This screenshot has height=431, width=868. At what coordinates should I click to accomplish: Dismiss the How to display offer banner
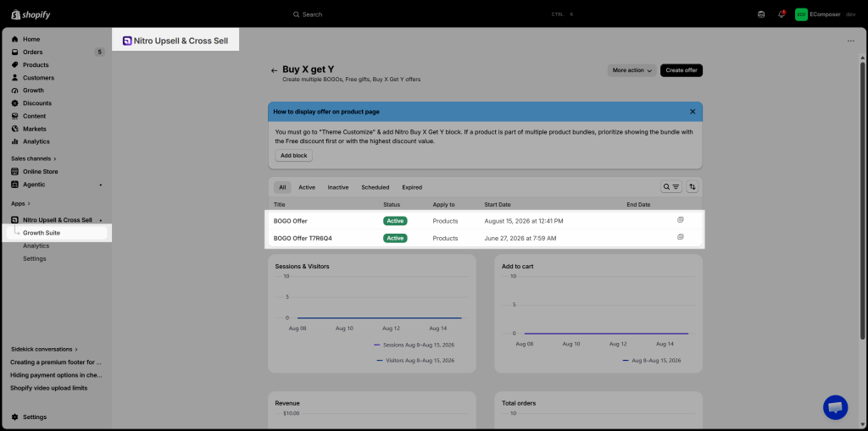pos(693,112)
